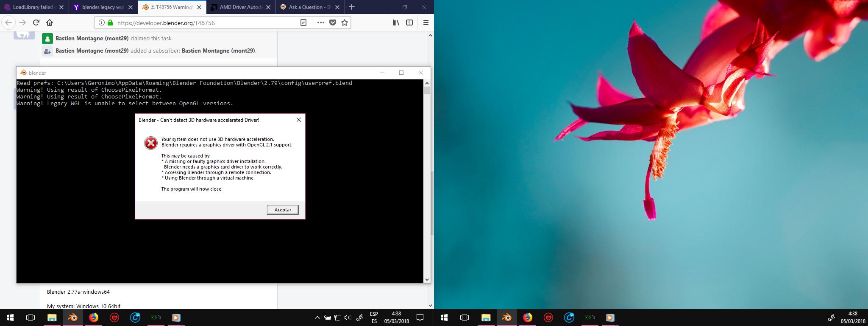Viewport: 868px width, 326px height.
Task: Reload the current page in Firefox
Action: 36,22
